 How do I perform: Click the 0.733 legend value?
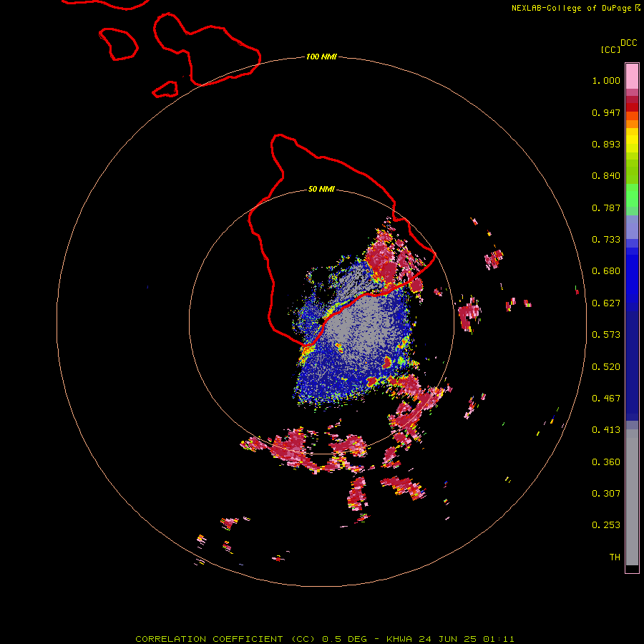[x=606, y=240]
